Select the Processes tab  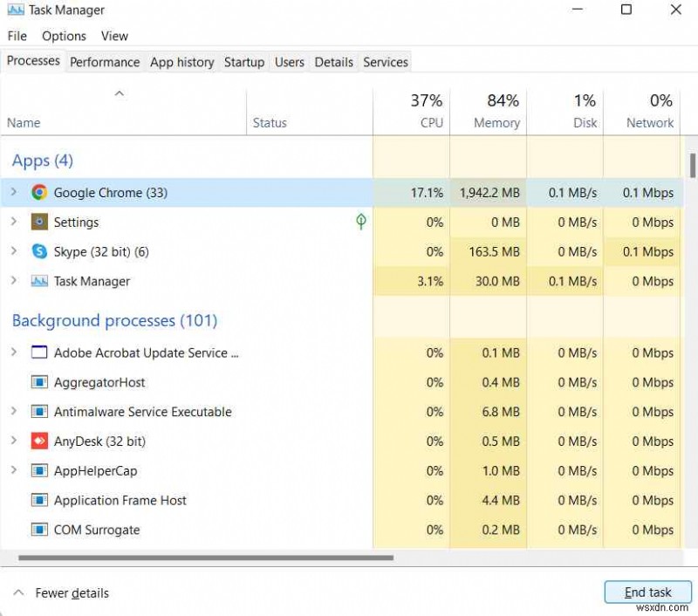33,60
